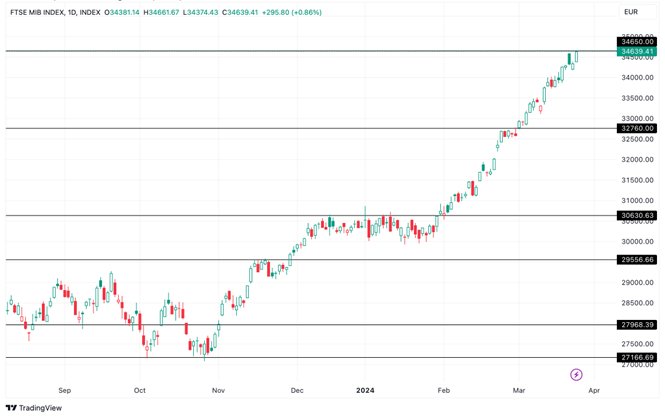Click the purple lightning bolt event icon
The image size is (665, 418).
[x=576, y=374]
